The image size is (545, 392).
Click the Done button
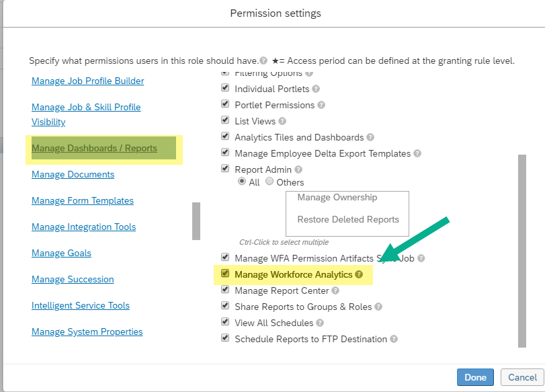475,377
